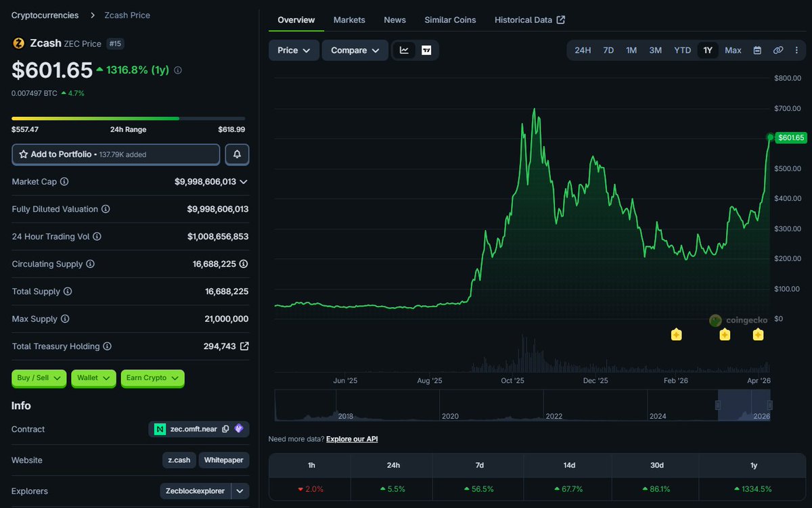Click the info icon beside Fully Diluted Valuation
812x508 pixels.
click(x=106, y=209)
